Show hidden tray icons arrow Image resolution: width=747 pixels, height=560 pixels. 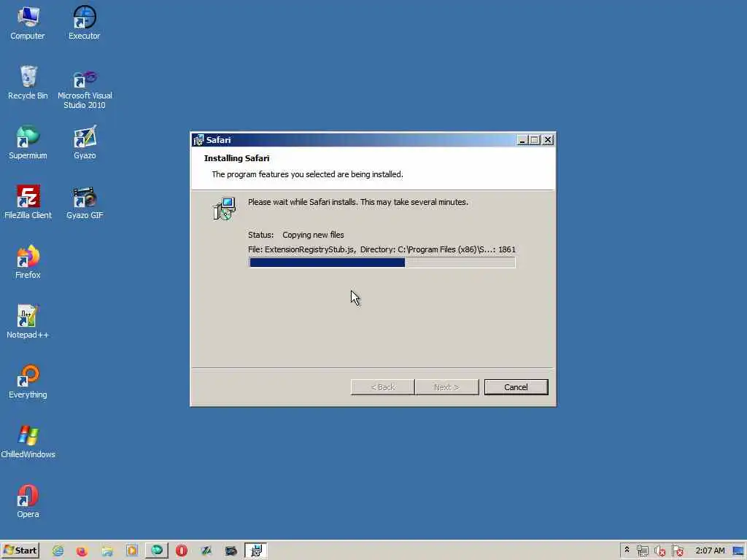point(627,550)
